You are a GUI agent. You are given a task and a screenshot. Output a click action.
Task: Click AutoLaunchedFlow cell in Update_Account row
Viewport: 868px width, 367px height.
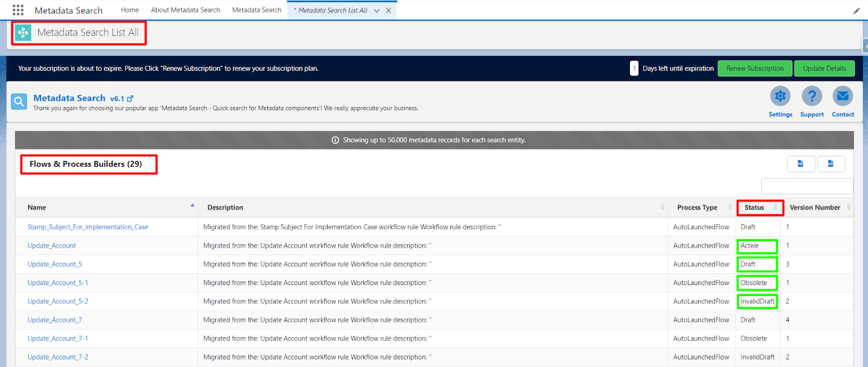[701, 245]
